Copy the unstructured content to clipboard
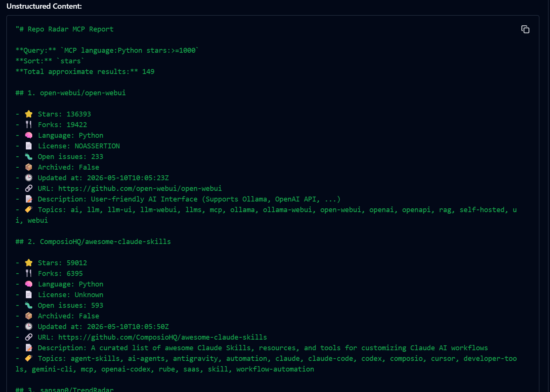 [x=525, y=29]
